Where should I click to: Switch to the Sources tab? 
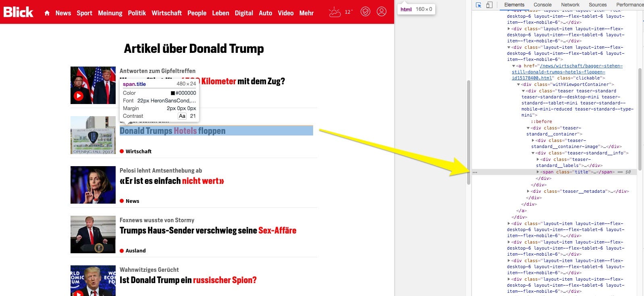pyautogui.click(x=598, y=5)
